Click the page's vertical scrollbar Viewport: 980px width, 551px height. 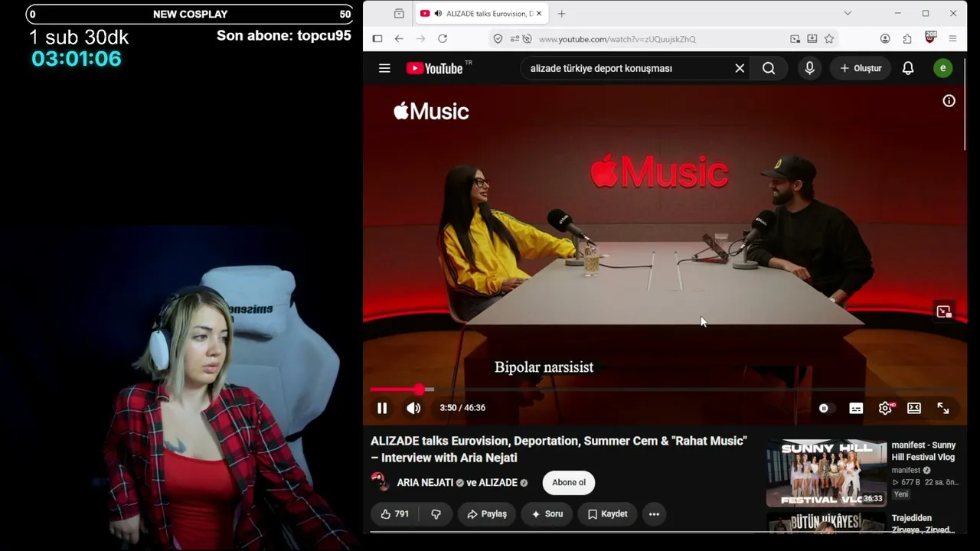(965, 103)
